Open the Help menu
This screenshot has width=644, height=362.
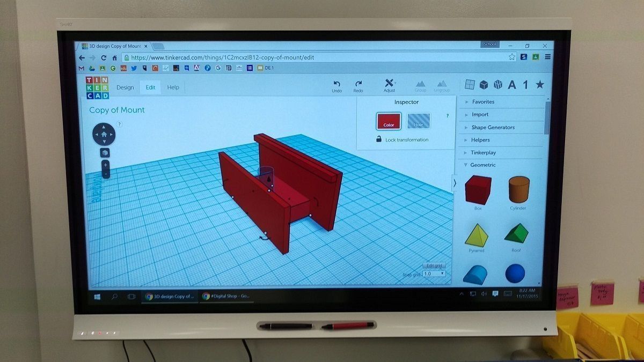(x=173, y=87)
